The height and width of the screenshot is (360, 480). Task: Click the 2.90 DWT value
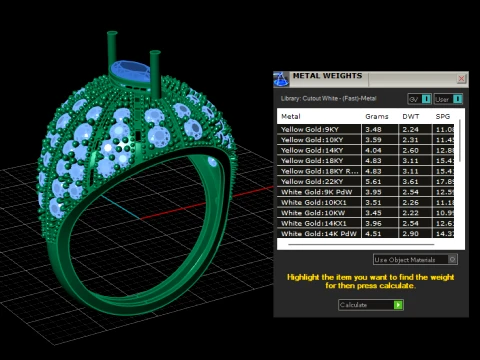pyautogui.click(x=410, y=234)
